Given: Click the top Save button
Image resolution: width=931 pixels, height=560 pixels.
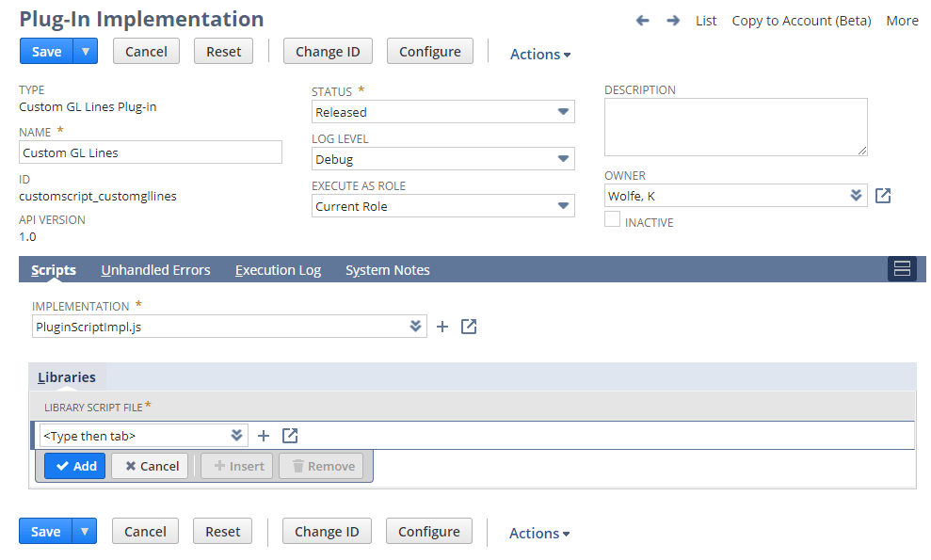Looking at the screenshot, I should pyautogui.click(x=46, y=51).
